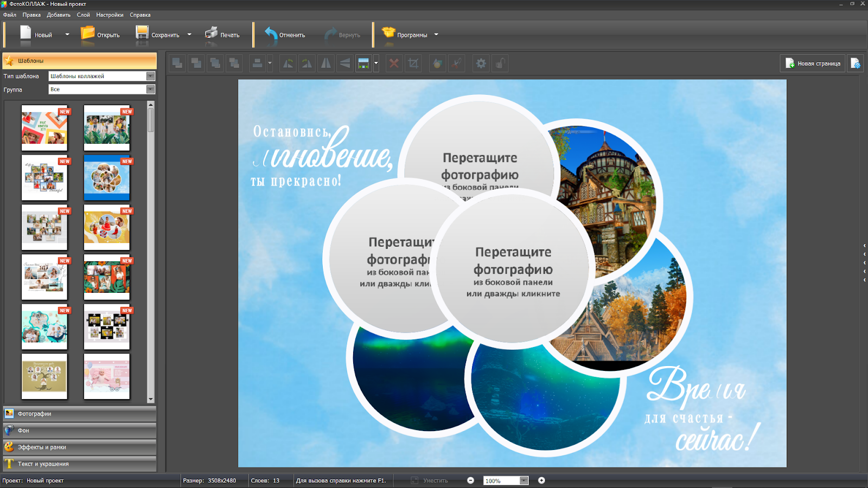Click the rotate left icon

pyautogui.click(x=288, y=63)
